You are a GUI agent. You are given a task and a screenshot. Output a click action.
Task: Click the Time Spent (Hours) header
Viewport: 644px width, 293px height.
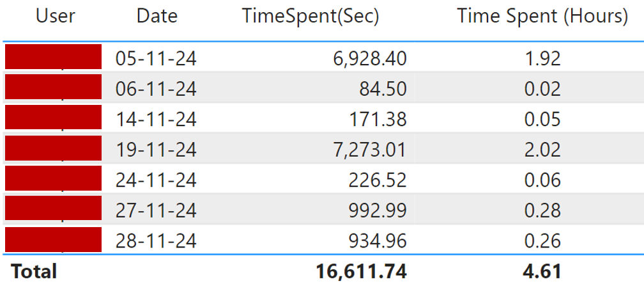[542, 17]
